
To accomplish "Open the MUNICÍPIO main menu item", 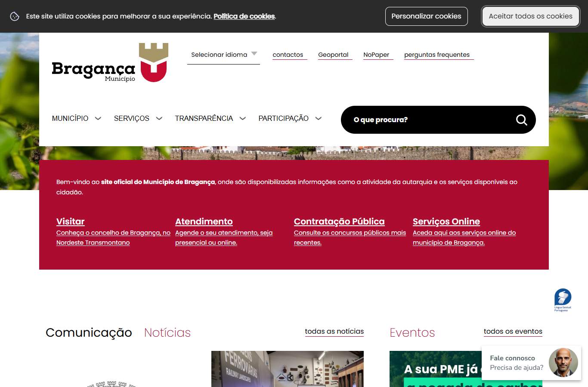I will coord(70,118).
